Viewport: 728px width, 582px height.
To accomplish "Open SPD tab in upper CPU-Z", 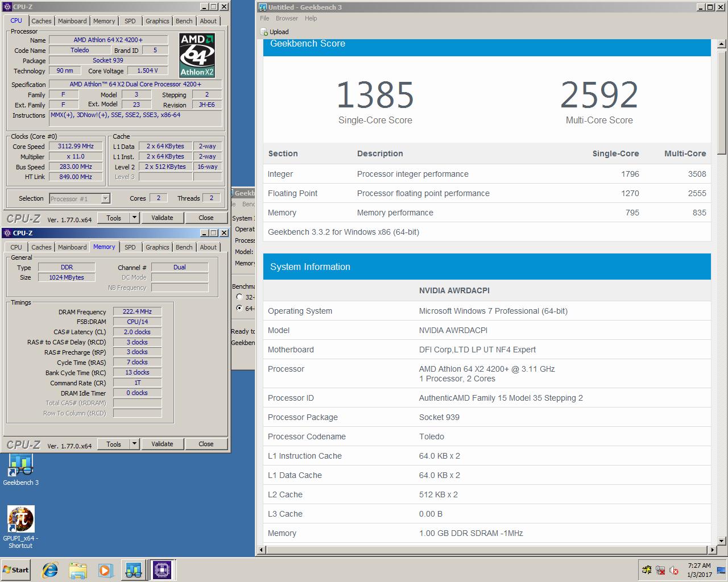I will pos(130,21).
